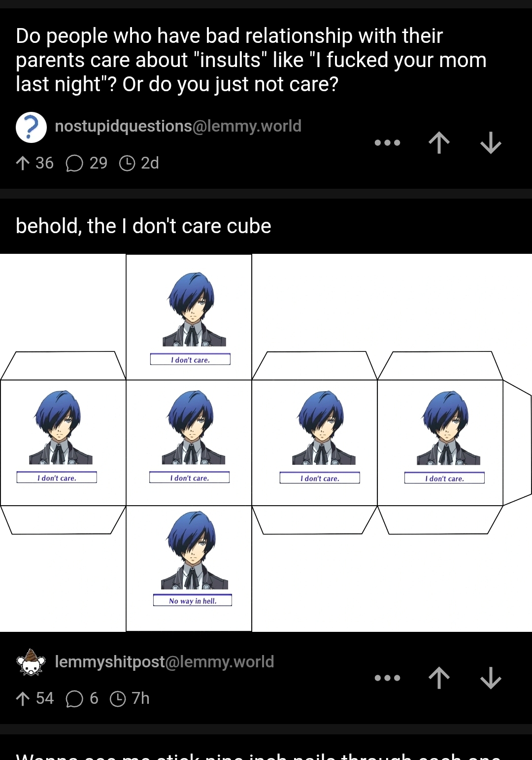Downvote the I don't care cube post

coord(491,678)
